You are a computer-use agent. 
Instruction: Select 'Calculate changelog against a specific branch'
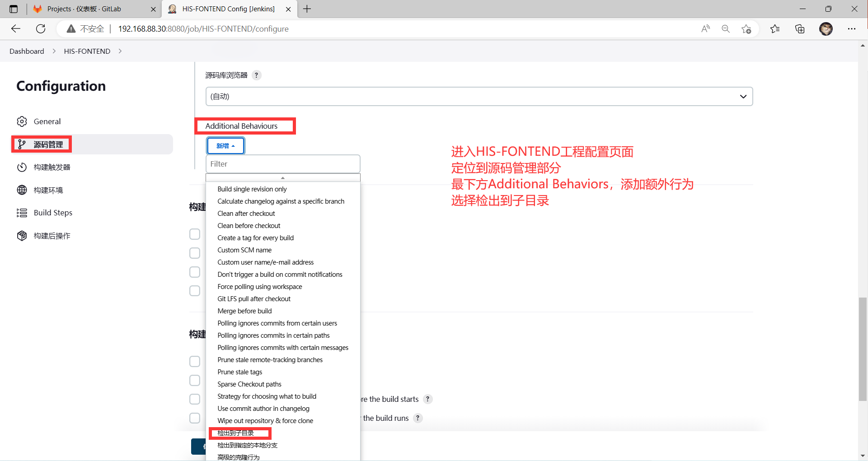click(x=281, y=201)
